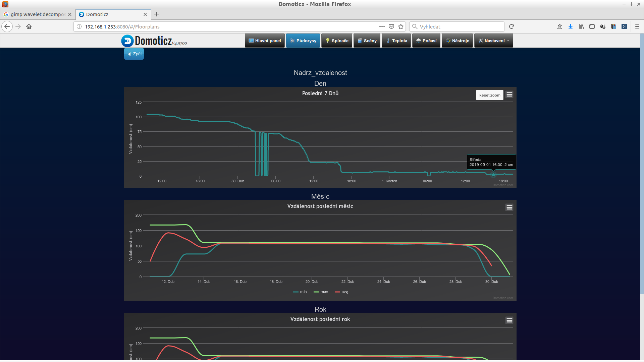
Task: Go to the browser home page icon
Action: tap(29, 26)
